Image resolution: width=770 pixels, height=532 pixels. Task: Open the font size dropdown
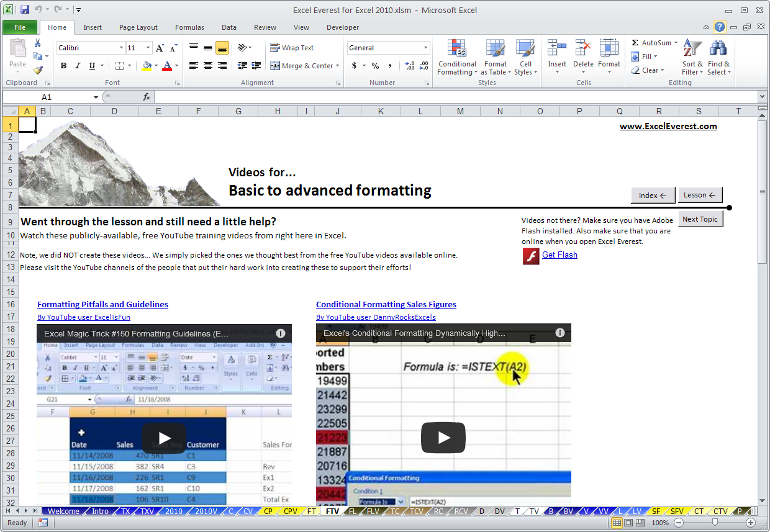(148, 48)
